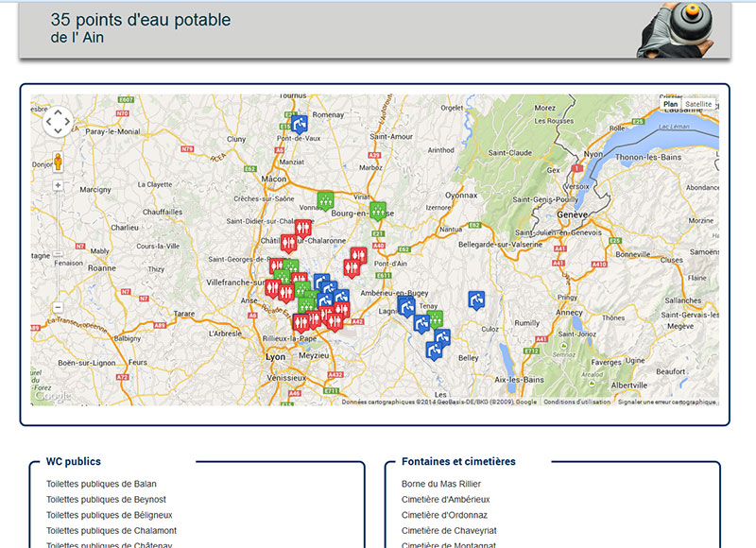Open green cemetery marker below Tenay

435,319
